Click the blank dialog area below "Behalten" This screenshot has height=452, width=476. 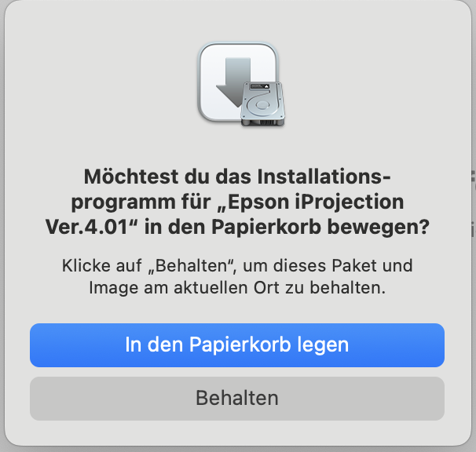tap(237, 433)
